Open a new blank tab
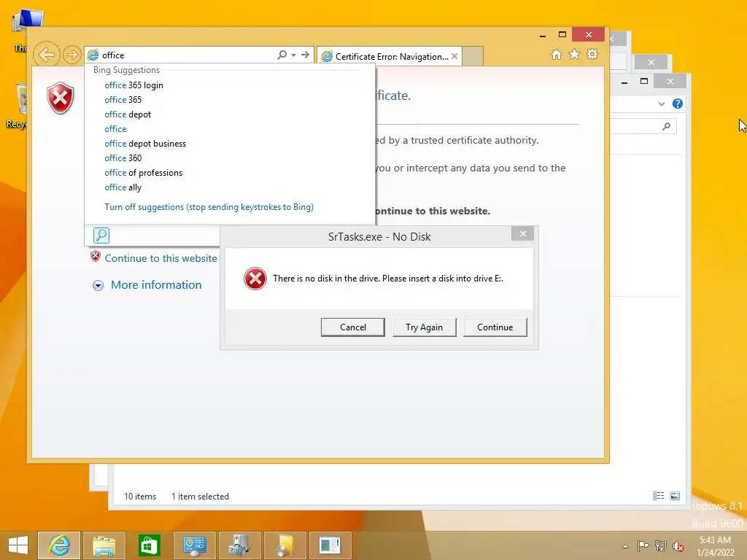 click(473, 56)
